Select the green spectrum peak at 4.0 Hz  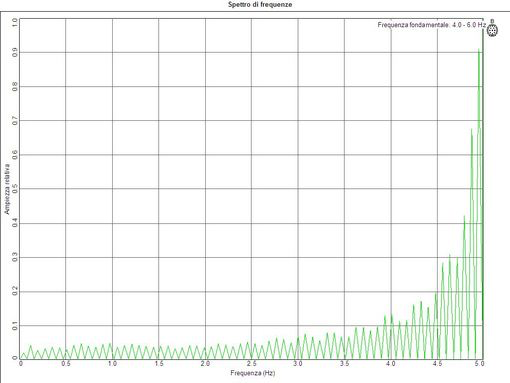point(392,315)
